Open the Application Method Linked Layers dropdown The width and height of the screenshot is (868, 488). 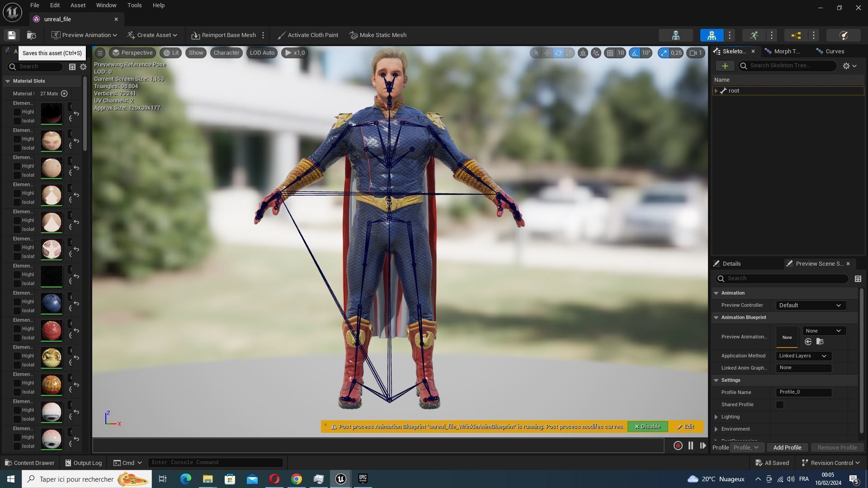coord(803,356)
